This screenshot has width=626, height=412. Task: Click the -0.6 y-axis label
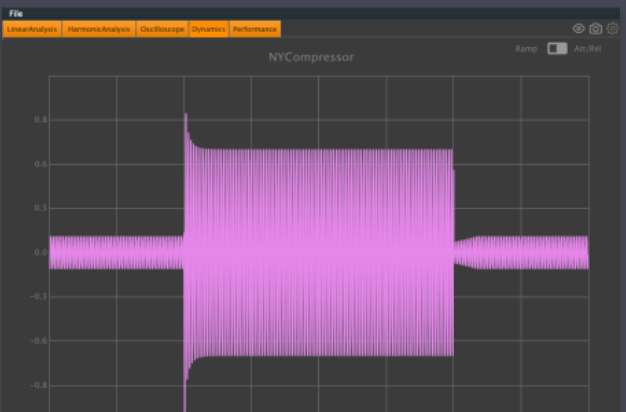click(39, 341)
